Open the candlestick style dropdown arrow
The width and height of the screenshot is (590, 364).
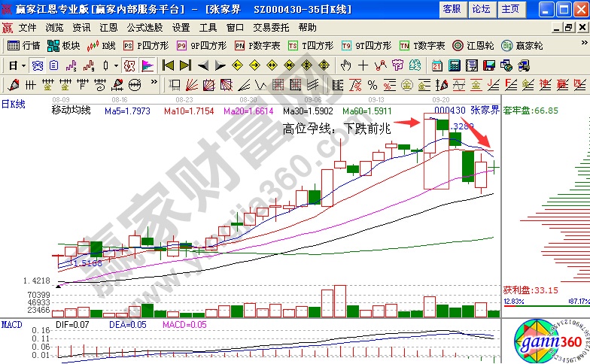[x=116, y=66]
